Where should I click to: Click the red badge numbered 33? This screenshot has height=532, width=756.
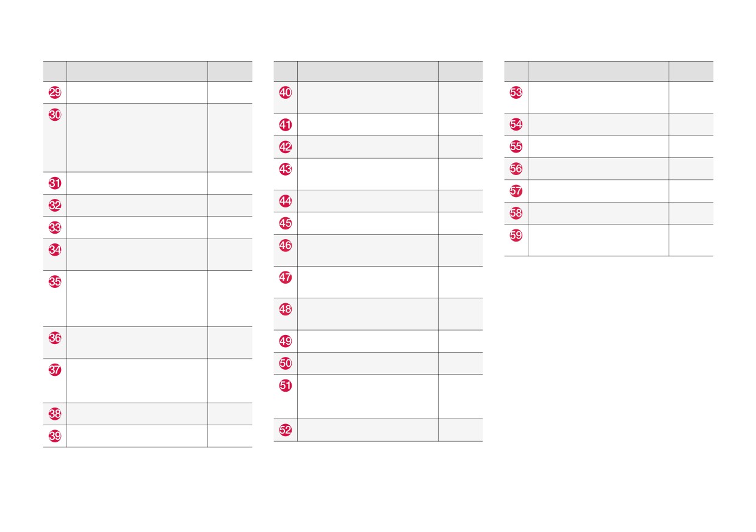point(55,228)
